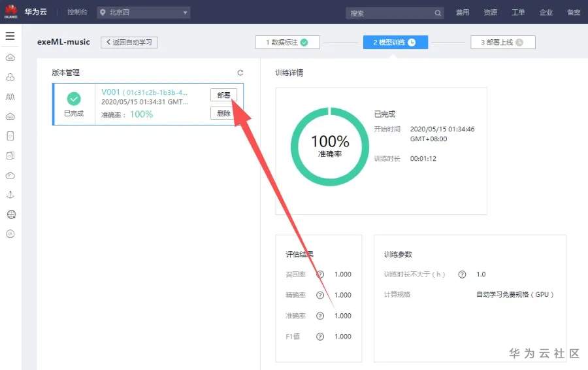Viewport: 588px width, 370px height.
Task: Open the 资源 menu
Action: tap(491, 12)
